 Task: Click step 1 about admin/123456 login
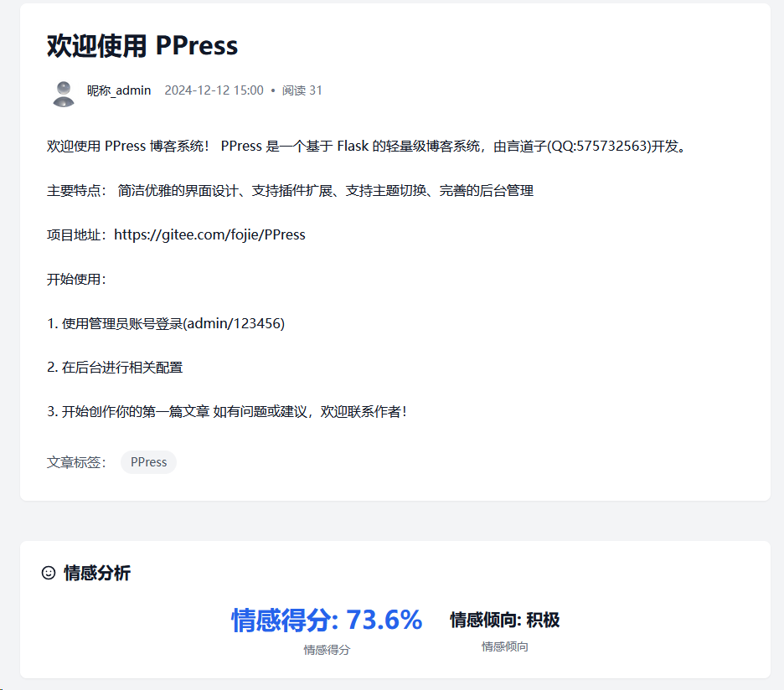tap(166, 324)
